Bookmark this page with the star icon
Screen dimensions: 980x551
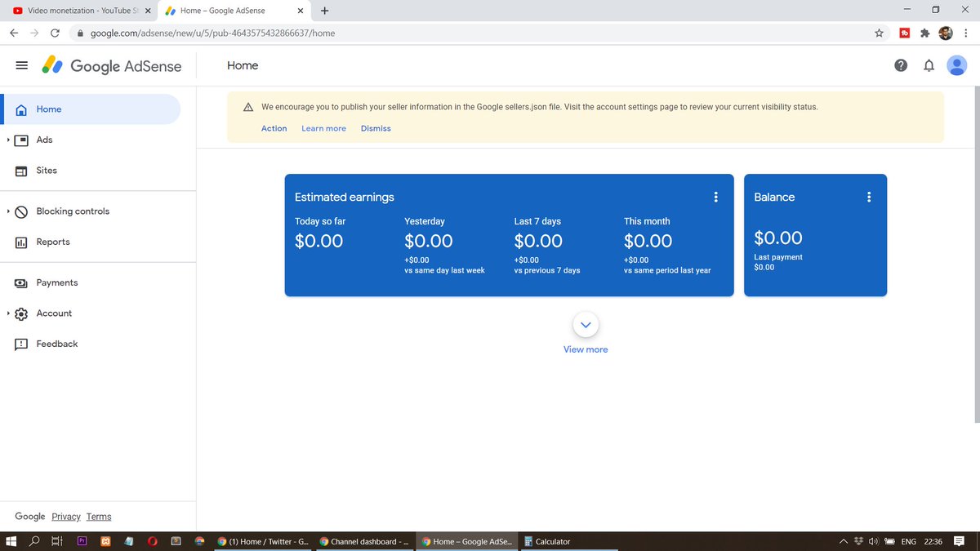tap(879, 33)
